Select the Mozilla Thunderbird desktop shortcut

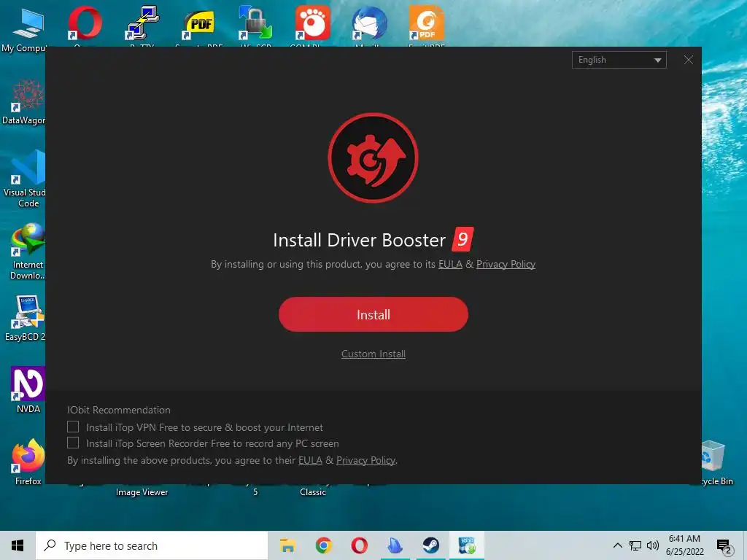(369, 25)
